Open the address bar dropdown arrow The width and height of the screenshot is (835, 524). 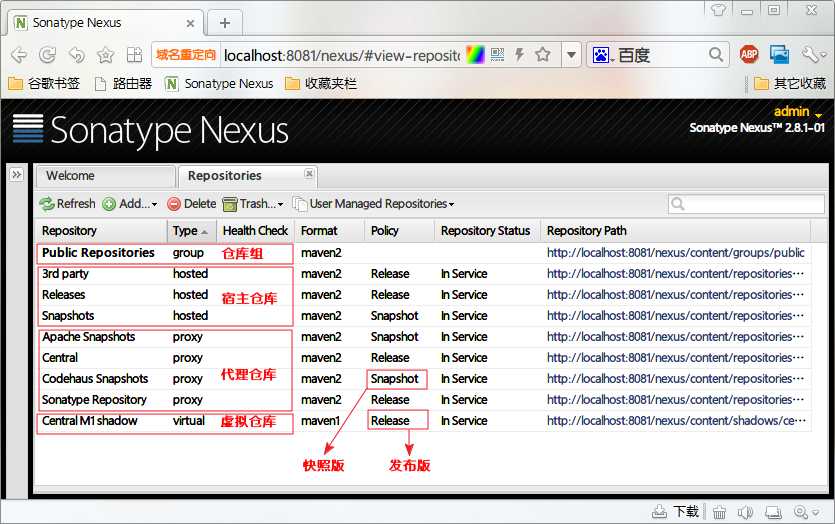571,55
